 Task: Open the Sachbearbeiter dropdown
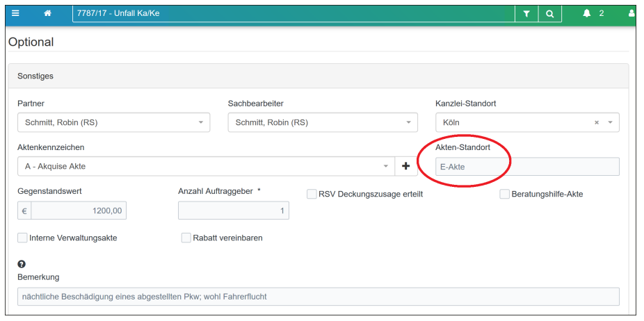coord(409,123)
